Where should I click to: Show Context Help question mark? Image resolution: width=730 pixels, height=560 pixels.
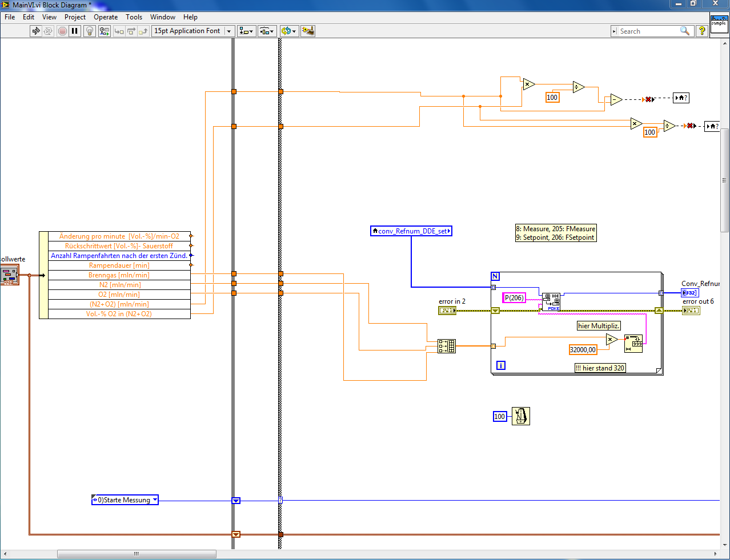click(702, 31)
